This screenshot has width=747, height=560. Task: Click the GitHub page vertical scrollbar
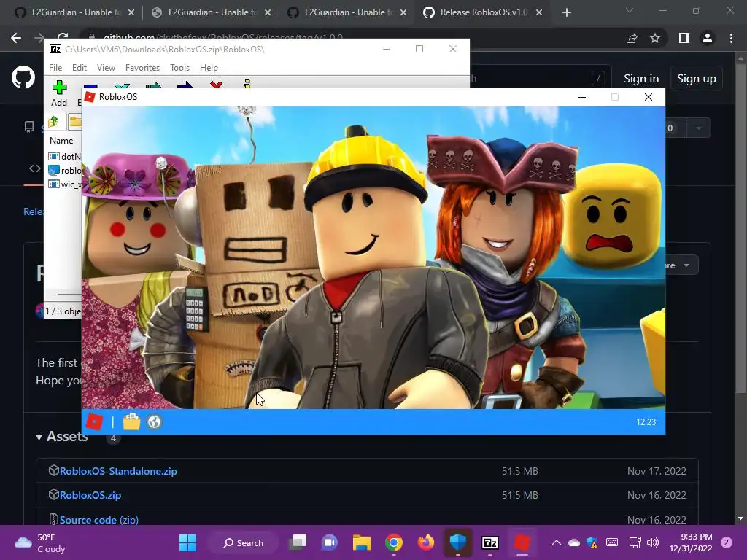pos(740,228)
